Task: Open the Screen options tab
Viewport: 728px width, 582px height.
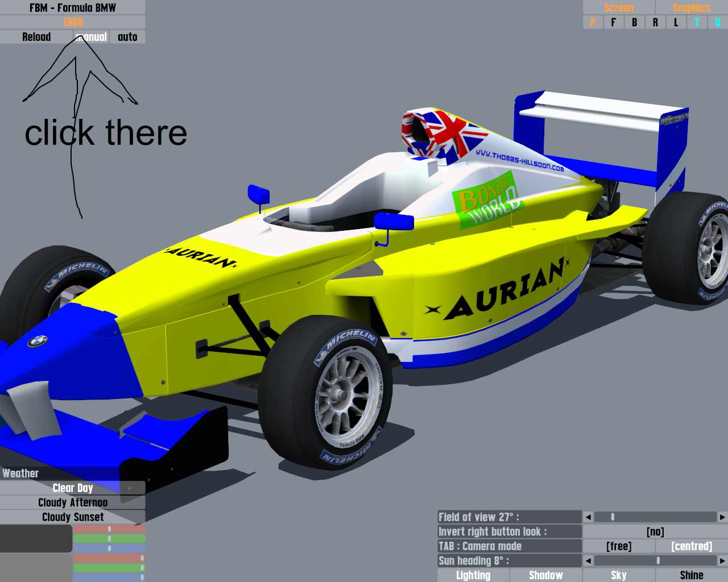Action: pos(619,7)
